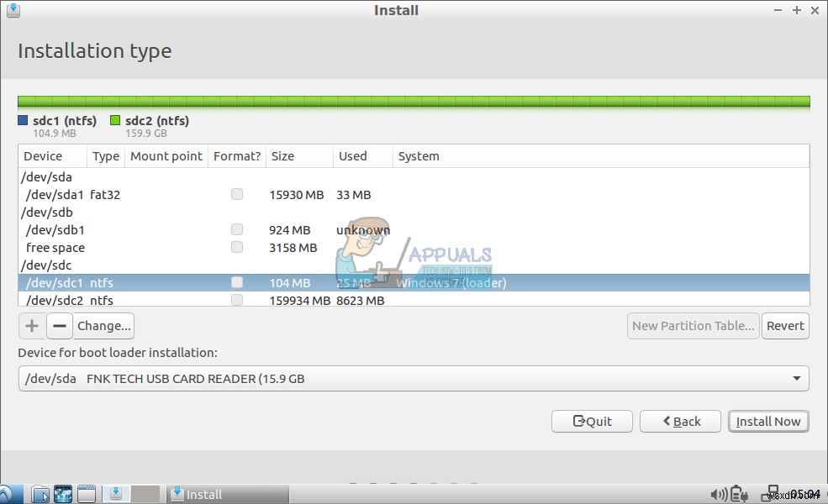Click the installer icon in the title bar
Viewport: 828px width, 504px height.
pyautogui.click(x=13, y=10)
